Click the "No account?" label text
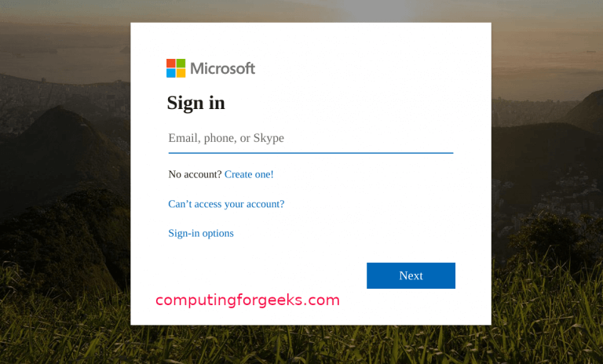The width and height of the screenshot is (603, 364). [x=195, y=174]
